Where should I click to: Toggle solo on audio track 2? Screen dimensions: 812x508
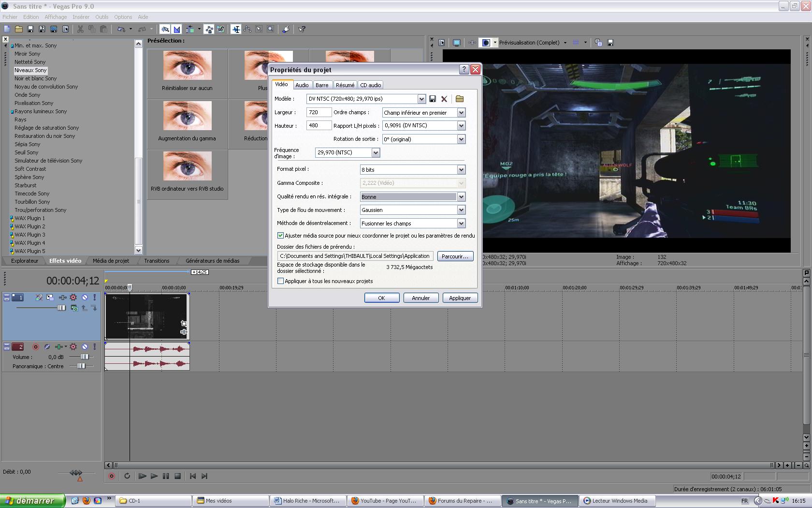(x=94, y=347)
